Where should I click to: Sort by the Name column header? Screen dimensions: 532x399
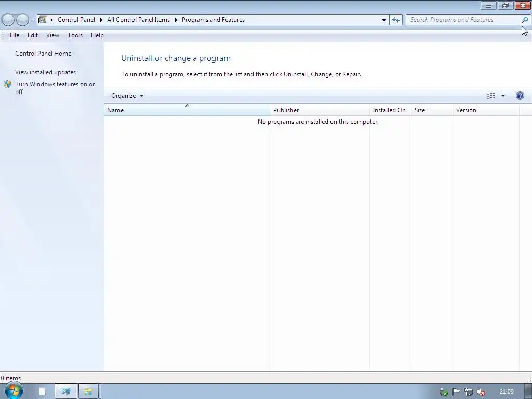click(187, 110)
